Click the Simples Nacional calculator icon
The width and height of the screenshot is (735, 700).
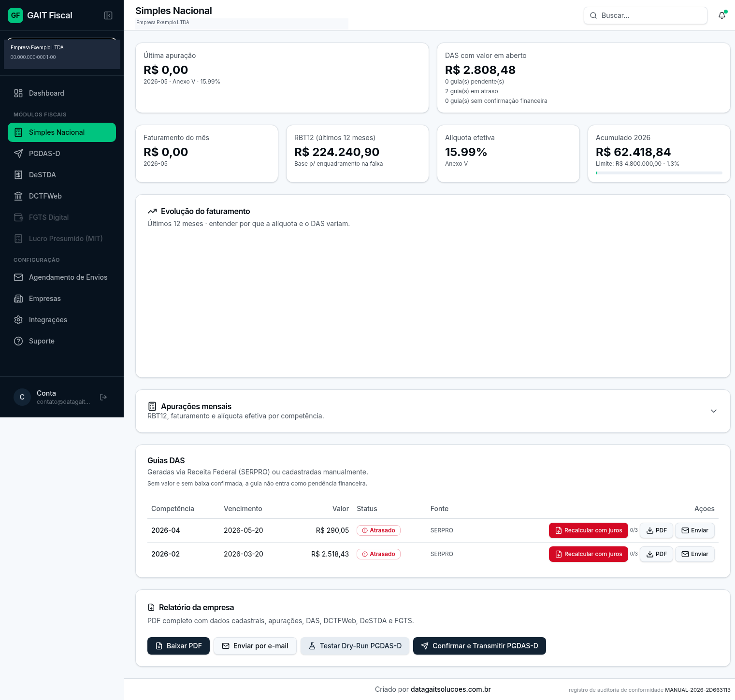(x=18, y=132)
